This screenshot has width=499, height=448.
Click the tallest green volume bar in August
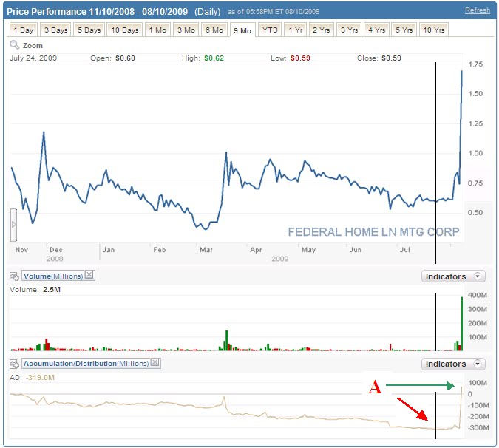tap(462, 324)
